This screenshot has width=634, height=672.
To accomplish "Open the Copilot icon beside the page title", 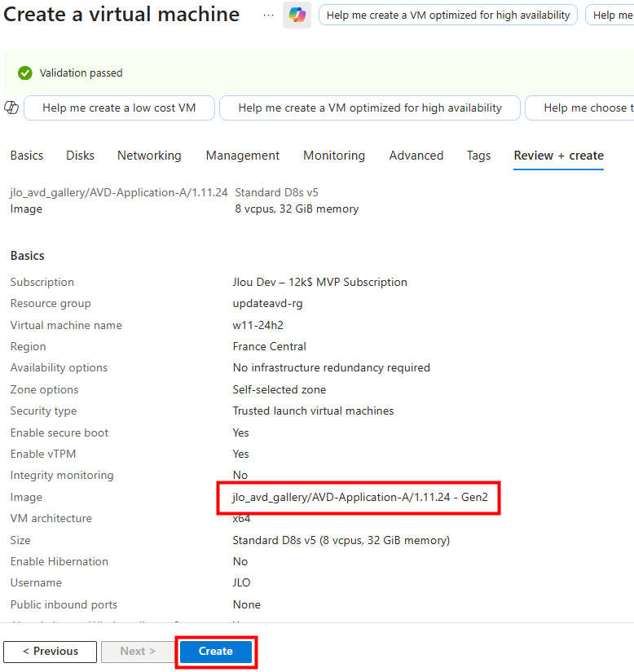I will click(297, 15).
